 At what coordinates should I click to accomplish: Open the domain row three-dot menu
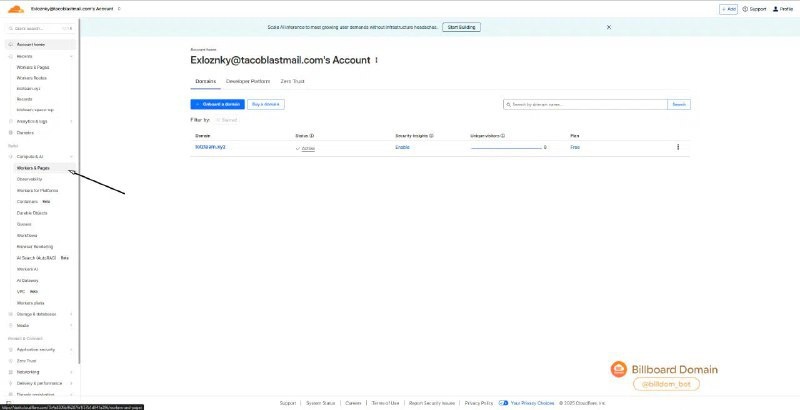pos(678,147)
